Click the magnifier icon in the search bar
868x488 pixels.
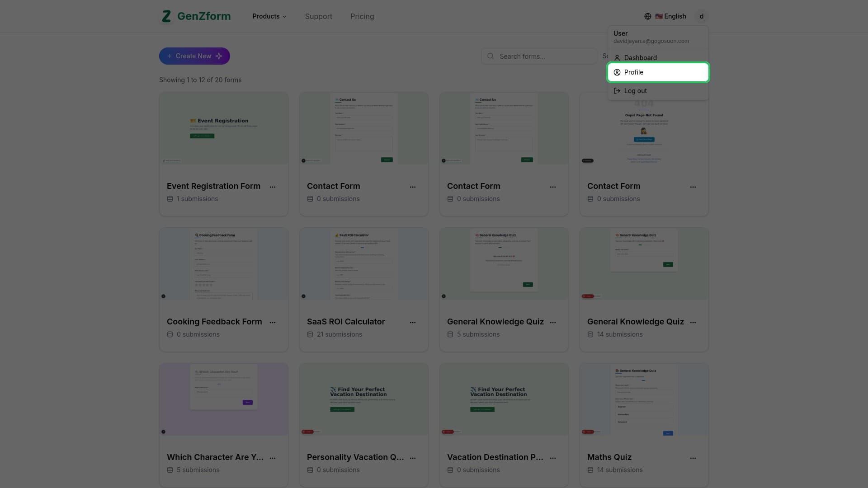pyautogui.click(x=491, y=56)
